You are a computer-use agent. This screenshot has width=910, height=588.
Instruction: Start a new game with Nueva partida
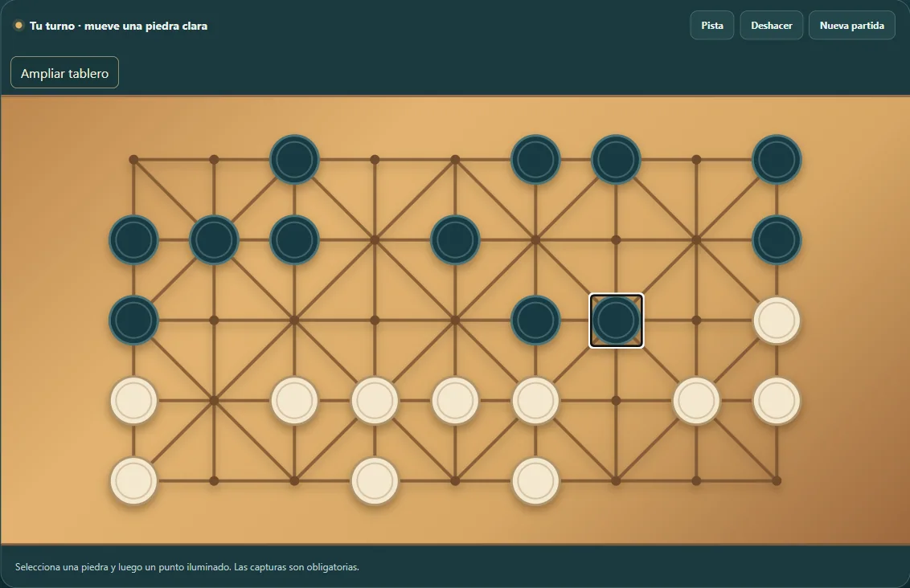point(851,26)
